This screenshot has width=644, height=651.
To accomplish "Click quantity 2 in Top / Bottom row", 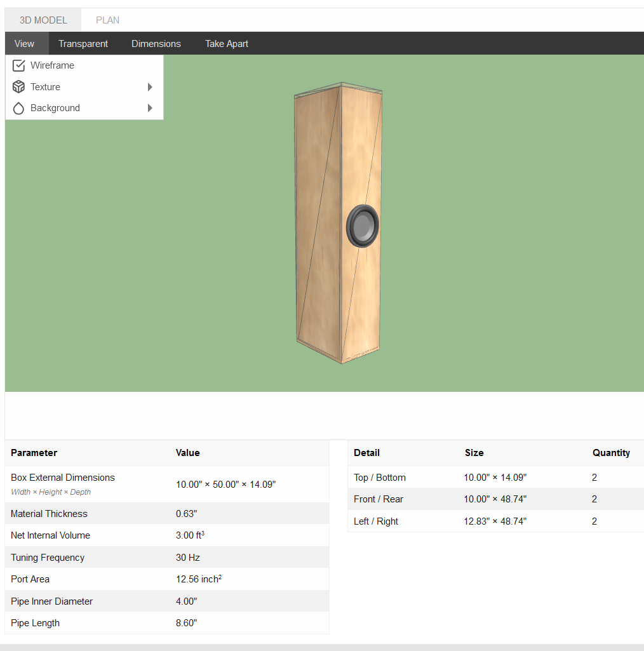I will 594,478.
